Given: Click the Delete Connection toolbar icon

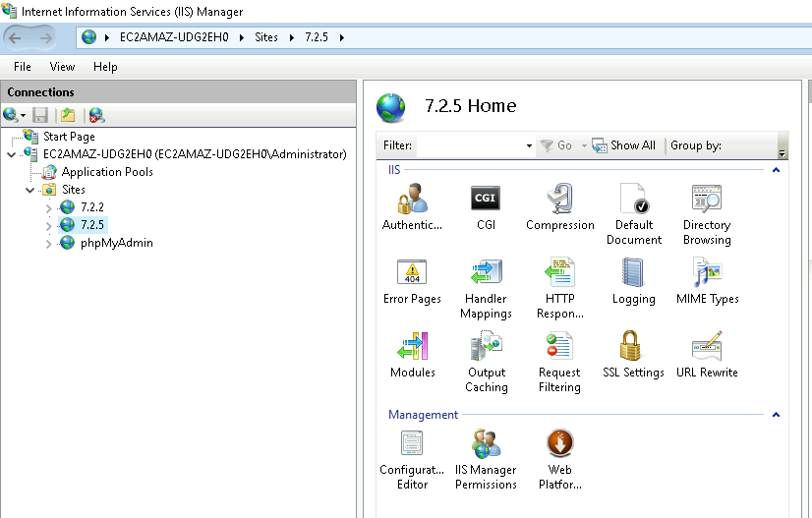Looking at the screenshot, I should pos(96,115).
